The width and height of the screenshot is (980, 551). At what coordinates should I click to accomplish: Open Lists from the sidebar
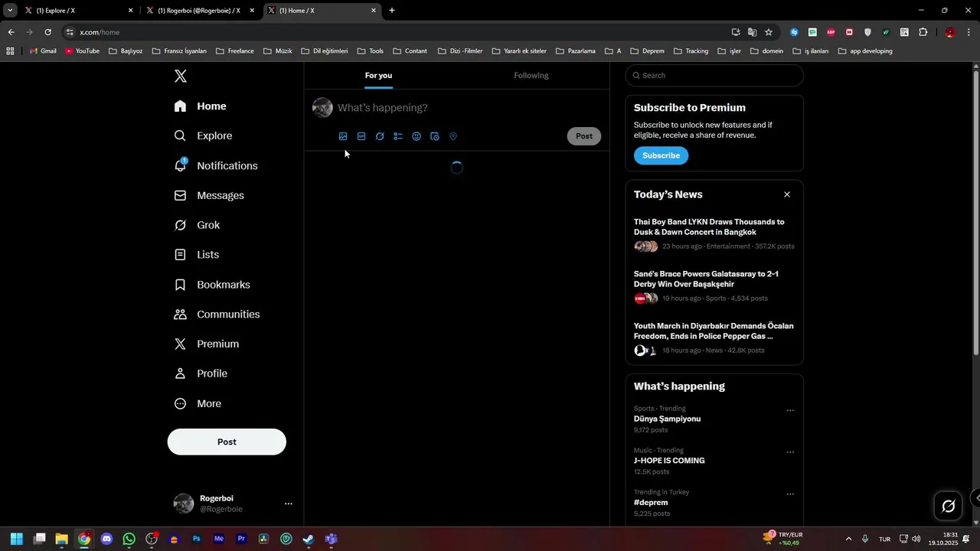(197, 255)
